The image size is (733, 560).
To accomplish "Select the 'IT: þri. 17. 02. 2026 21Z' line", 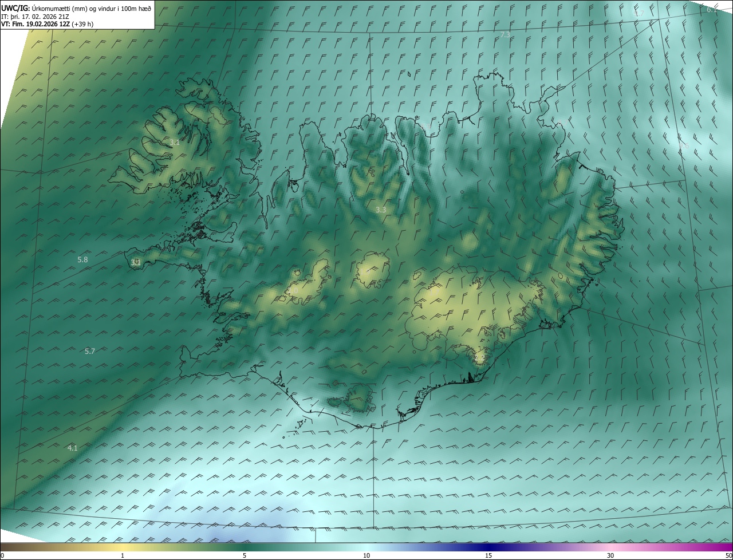I will click(x=36, y=17).
